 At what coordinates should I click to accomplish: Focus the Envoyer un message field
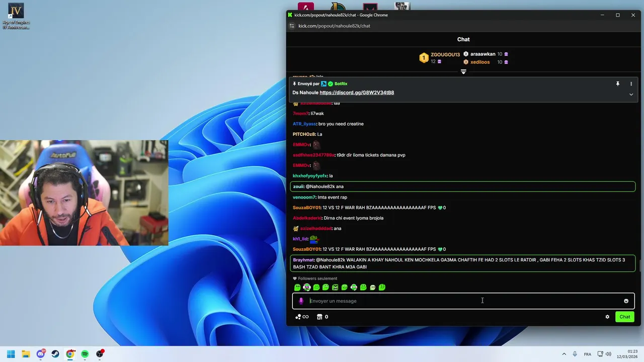click(x=463, y=301)
